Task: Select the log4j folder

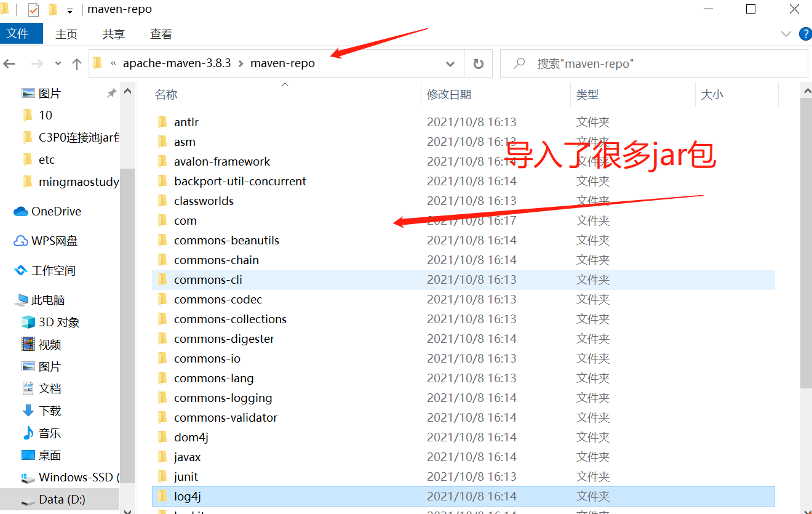Action: click(463, 496)
